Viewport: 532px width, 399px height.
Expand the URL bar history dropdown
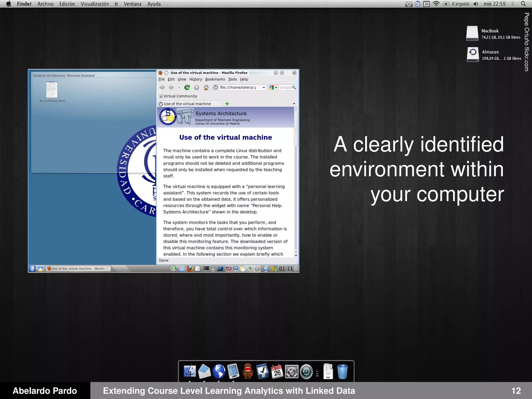[x=264, y=88]
